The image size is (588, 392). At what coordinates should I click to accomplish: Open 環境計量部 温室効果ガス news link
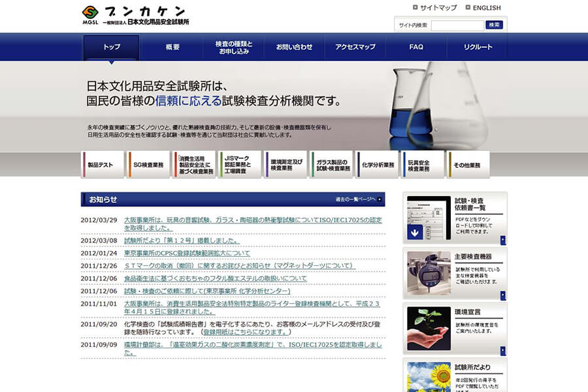tap(253, 348)
